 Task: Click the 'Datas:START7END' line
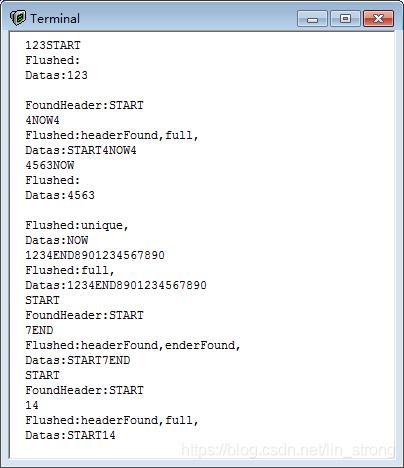coord(78,360)
